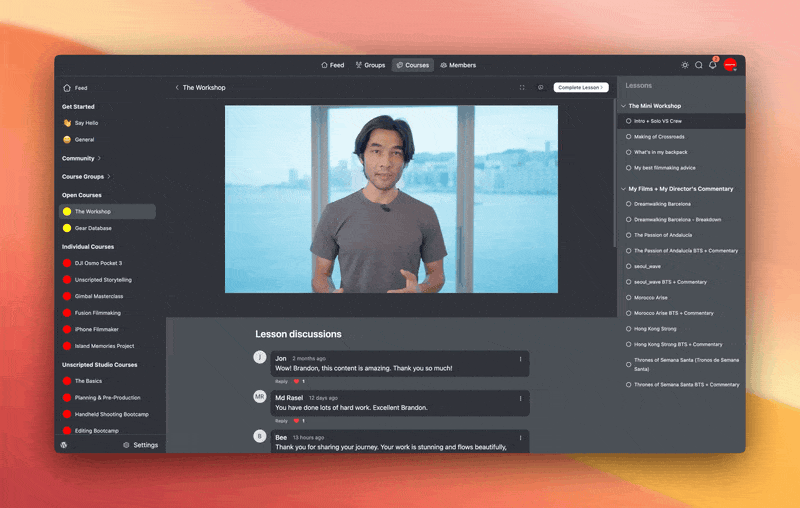This screenshot has height=508, width=800.
Task: Click the red icon next to Unscripted Storytelling
Action: click(x=67, y=280)
